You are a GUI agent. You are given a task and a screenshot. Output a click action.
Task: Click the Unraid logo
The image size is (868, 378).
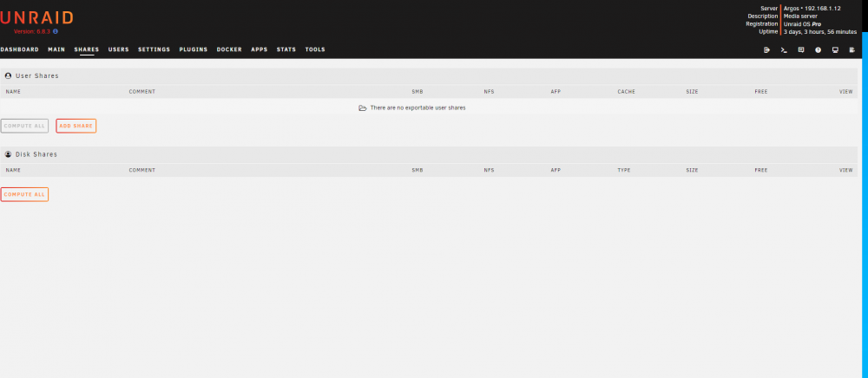click(36, 17)
